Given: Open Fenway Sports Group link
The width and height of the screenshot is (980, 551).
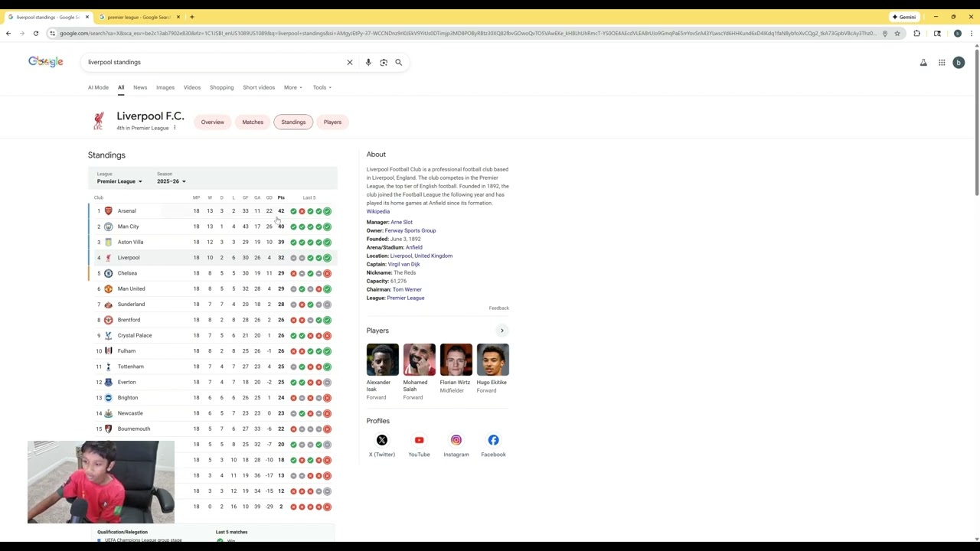Looking at the screenshot, I should 410,230.
